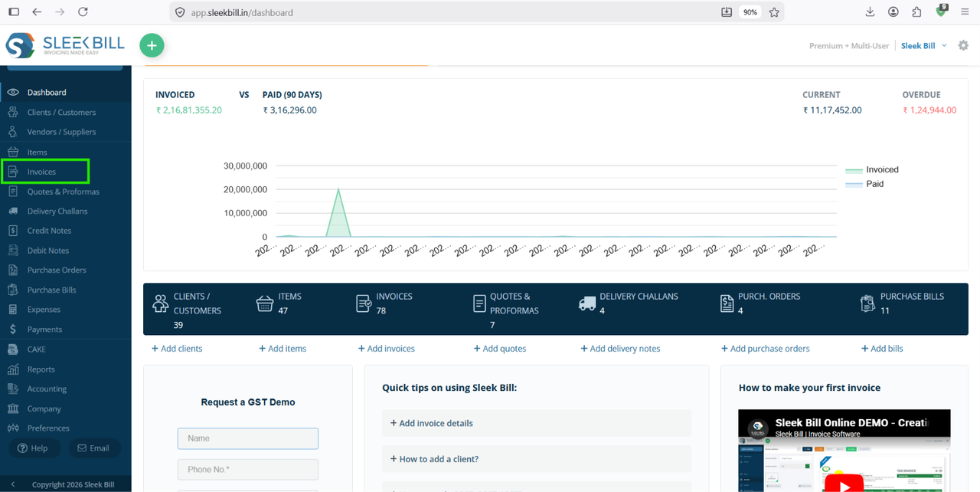
Task: Open browser extensions puzzle icon
Action: [916, 11]
